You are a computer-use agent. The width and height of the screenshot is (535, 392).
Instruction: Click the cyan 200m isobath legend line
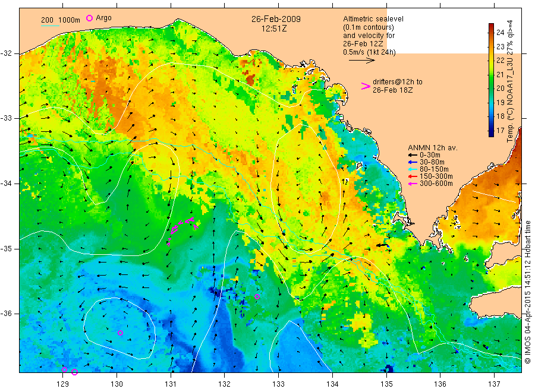tap(50, 26)
